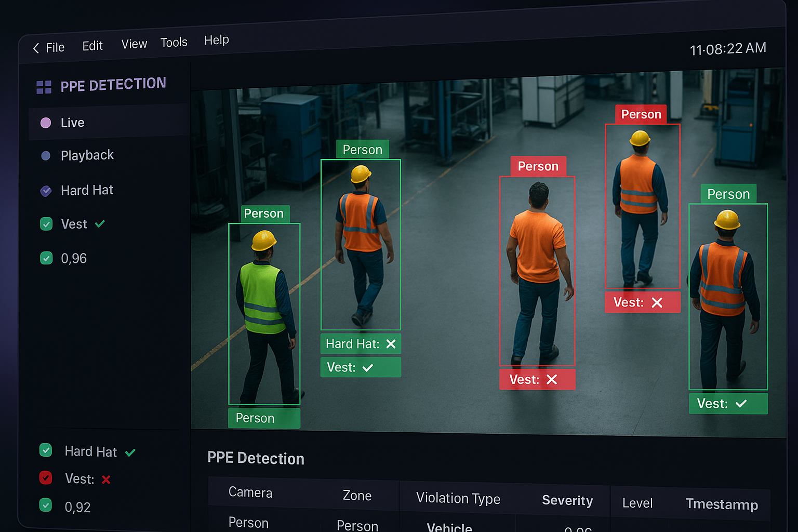This screenshot has height=532, width=798.
Task: Click the green checkmark next to Hard Hat
Action: [130, 453]
